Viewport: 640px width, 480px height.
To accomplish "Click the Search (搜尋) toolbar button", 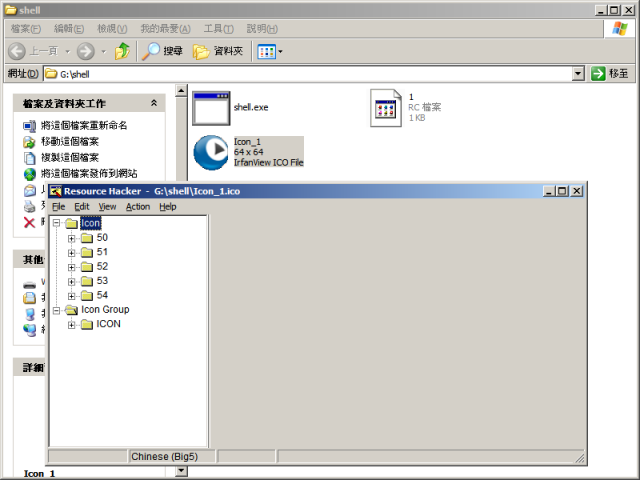I will click(x=162, y=51).
